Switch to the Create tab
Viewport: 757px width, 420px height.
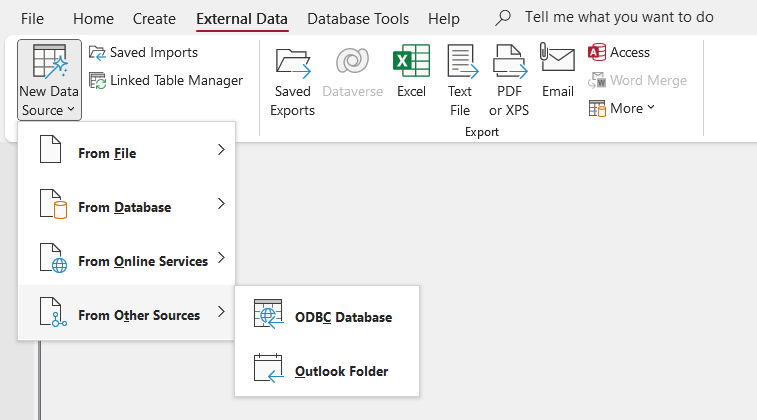pyautogui.click(x=154, y=18)
